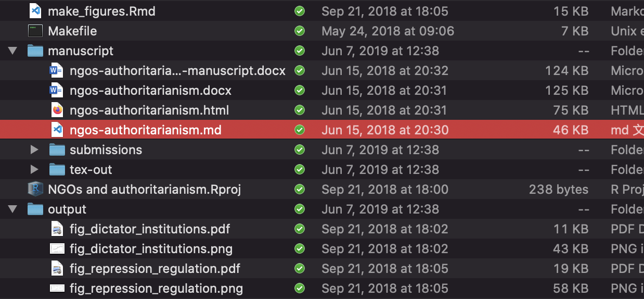Click the green sync checkmark for the tex-out folder
Screen dimensions: 644x299
click(299, 169)
